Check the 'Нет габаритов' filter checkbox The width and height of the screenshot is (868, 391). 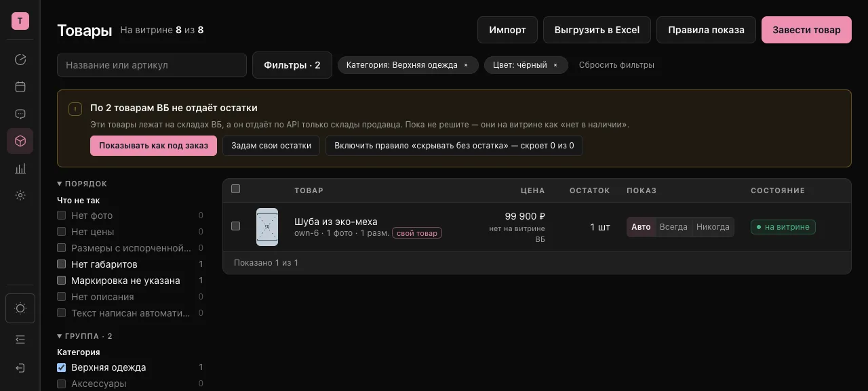pos(62,264)
